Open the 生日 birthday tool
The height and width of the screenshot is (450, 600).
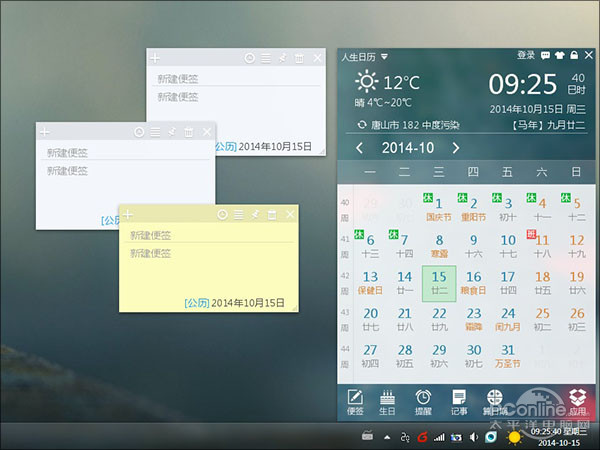(387, 402)
